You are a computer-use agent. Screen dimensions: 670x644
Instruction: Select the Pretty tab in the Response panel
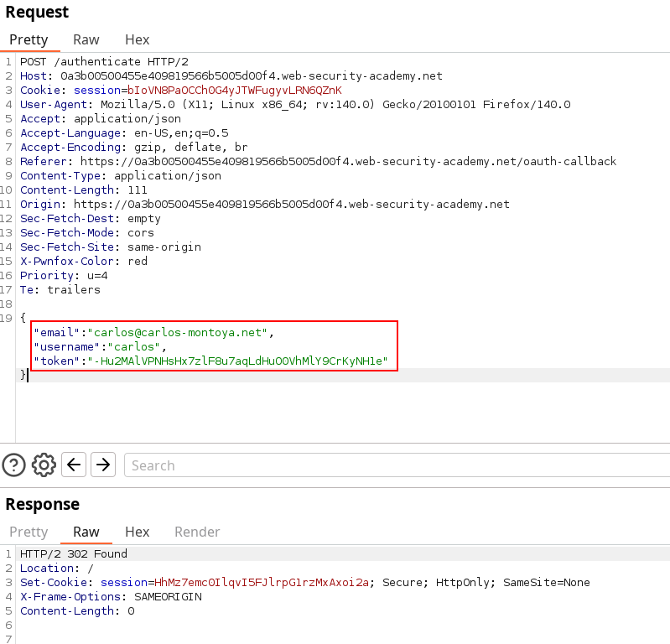point(29,532)
